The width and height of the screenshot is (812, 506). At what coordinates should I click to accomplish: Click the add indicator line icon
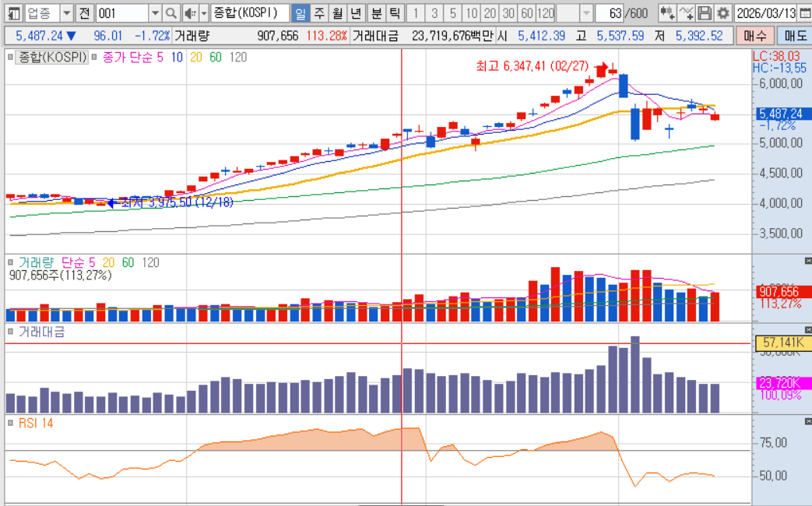click(x=686, y=13)
